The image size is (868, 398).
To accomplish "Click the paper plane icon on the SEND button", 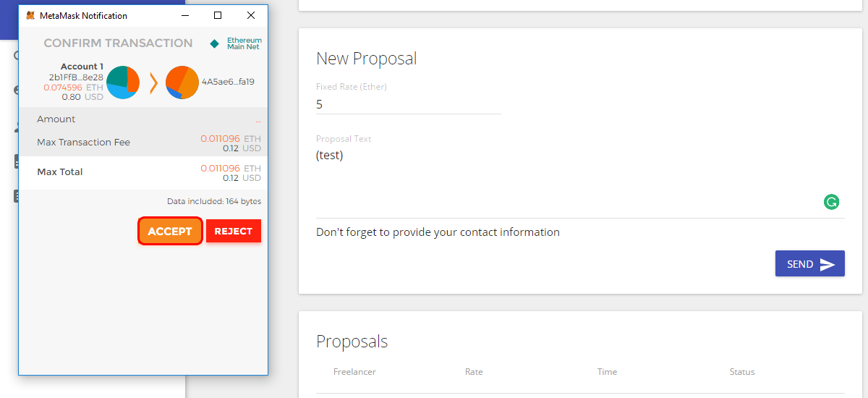I will coord(827,265).
